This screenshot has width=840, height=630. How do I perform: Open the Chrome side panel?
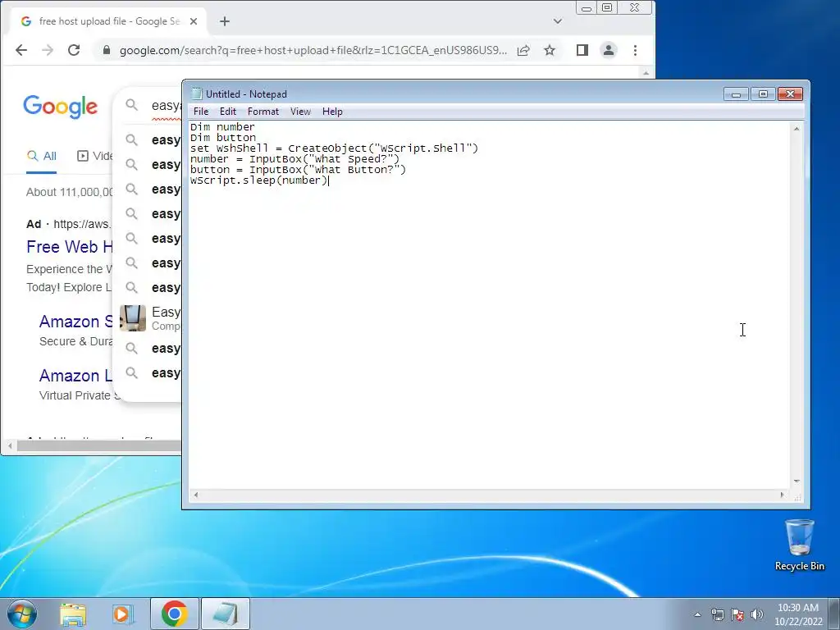pos(582,50)
